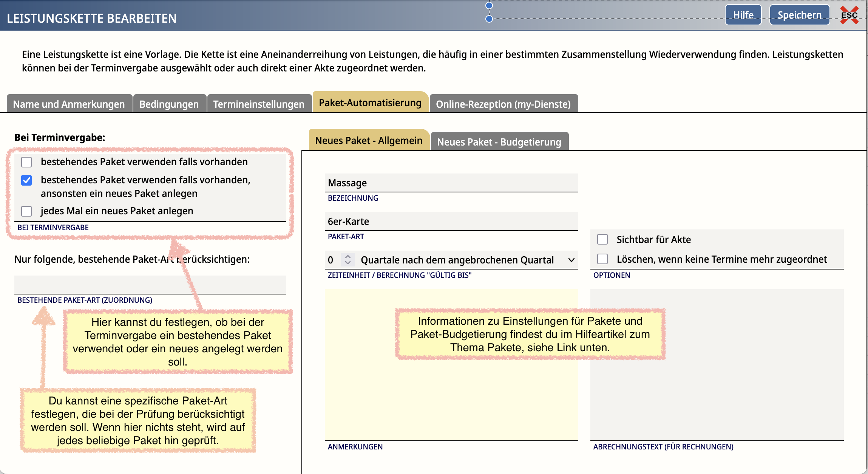This screenshot has height=474, width=868.
Task: Toggle 'Löschen, wenn keine Termine mehr zugeordnet'
Action: point(602,259)
